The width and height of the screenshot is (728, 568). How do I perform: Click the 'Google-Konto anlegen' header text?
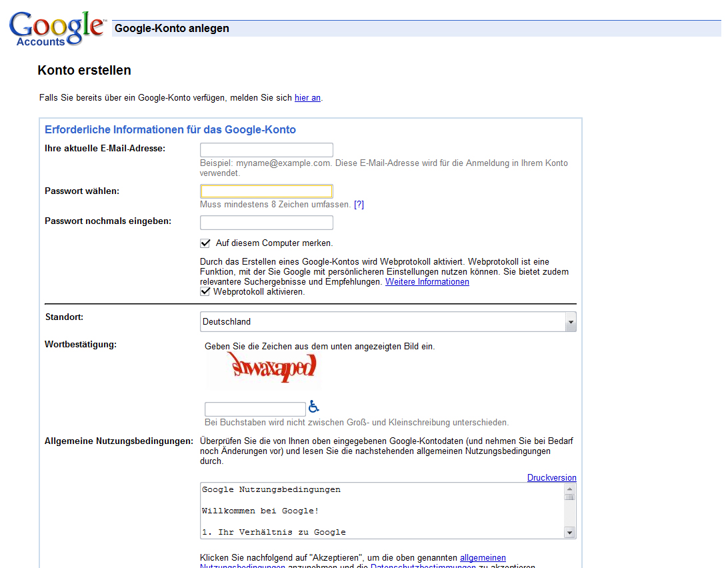point(172,28)
